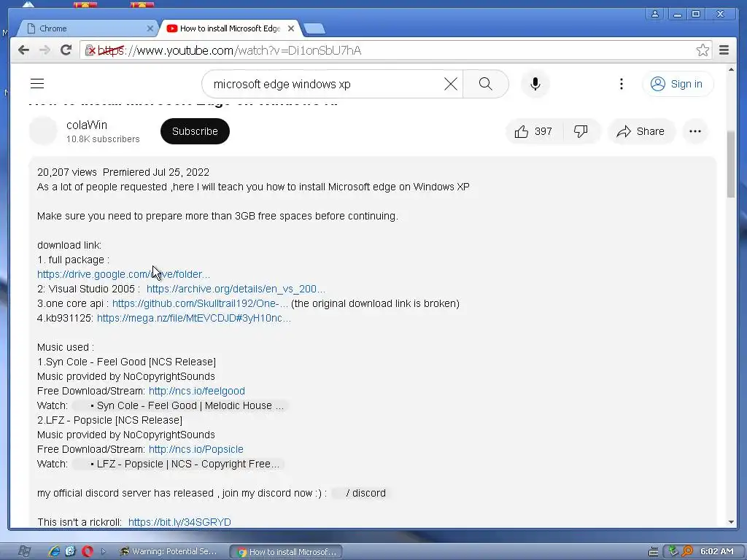Bookmark this page with the star icon

coord(703,50)
